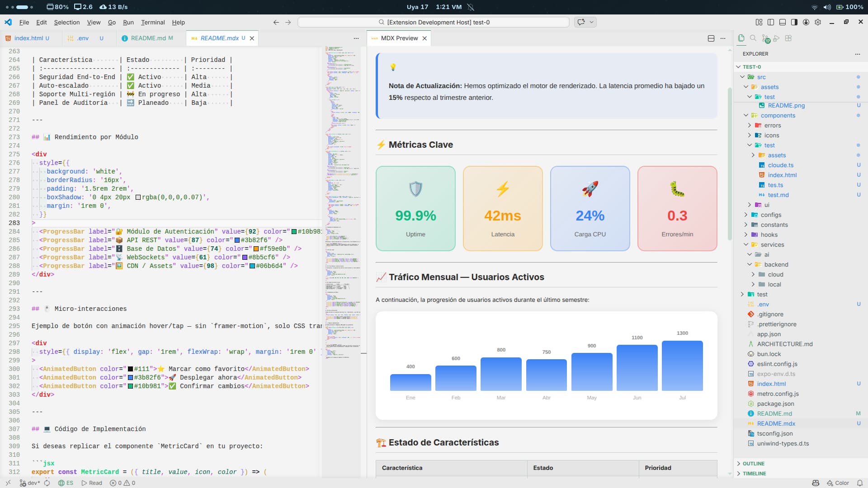Toggle the bottom panel visibility
868x488 pixels.
coord(783,22)
